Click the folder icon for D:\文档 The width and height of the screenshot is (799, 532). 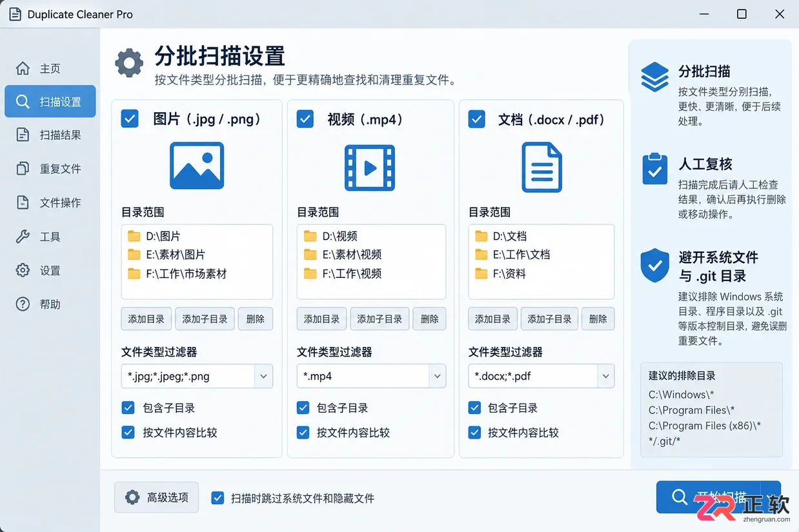coord(481,236)
